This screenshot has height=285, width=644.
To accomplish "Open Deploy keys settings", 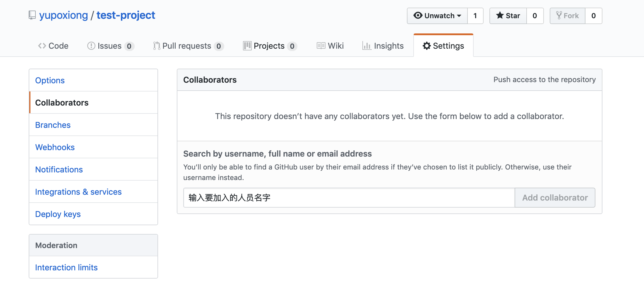I will coord(93,214).
